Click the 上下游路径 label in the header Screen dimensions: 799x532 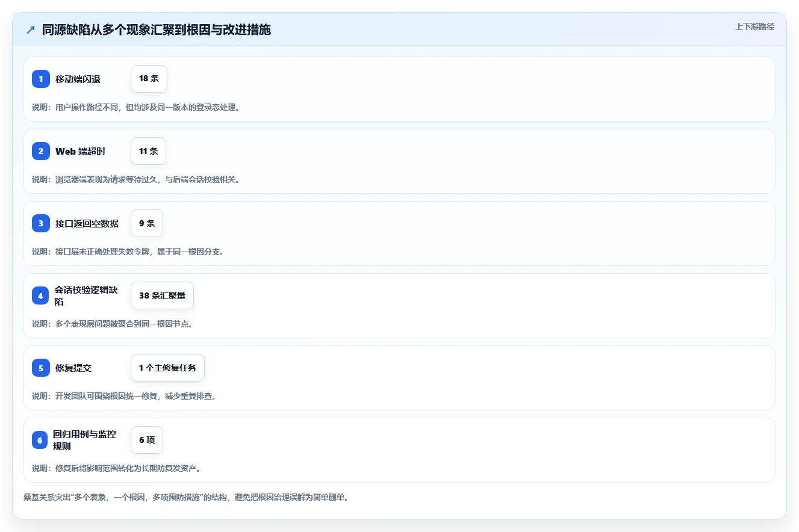(x=754, y=27)
